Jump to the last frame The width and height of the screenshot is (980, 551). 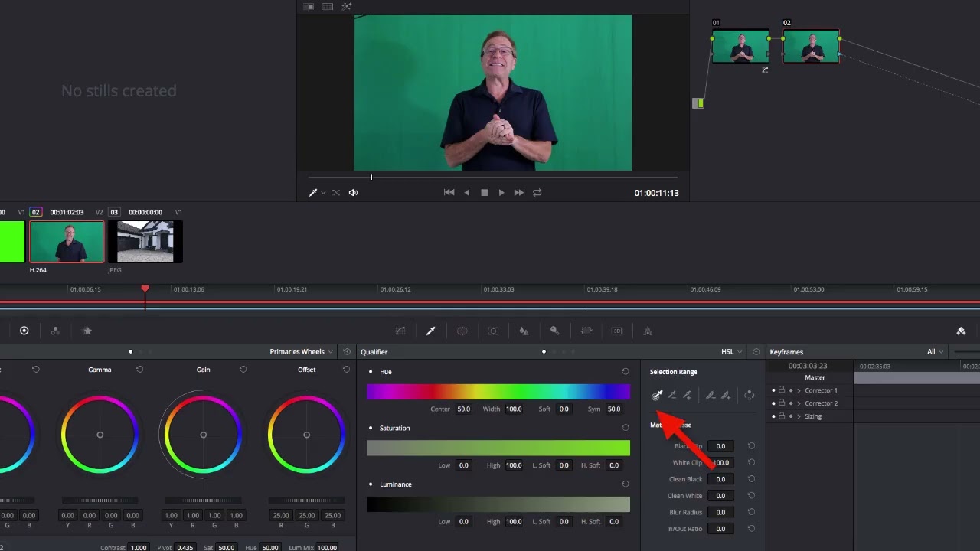click(x=519, y=193)
